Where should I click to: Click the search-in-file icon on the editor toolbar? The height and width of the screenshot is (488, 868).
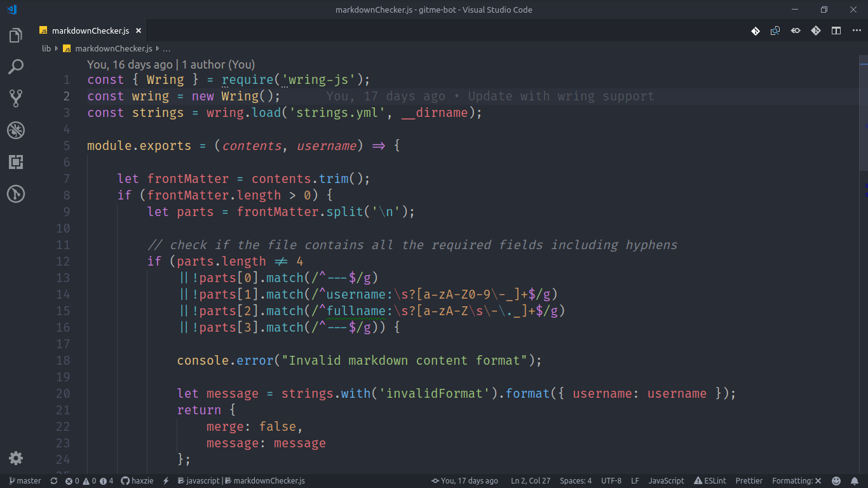(x=775, y=30)
